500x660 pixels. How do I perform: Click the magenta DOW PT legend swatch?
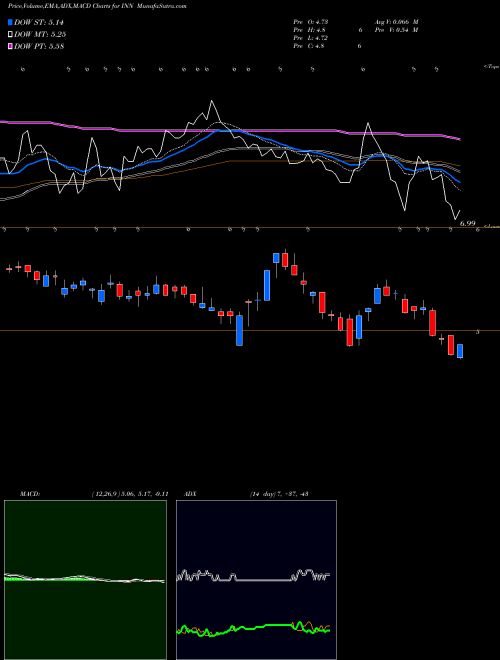point(11,46)
